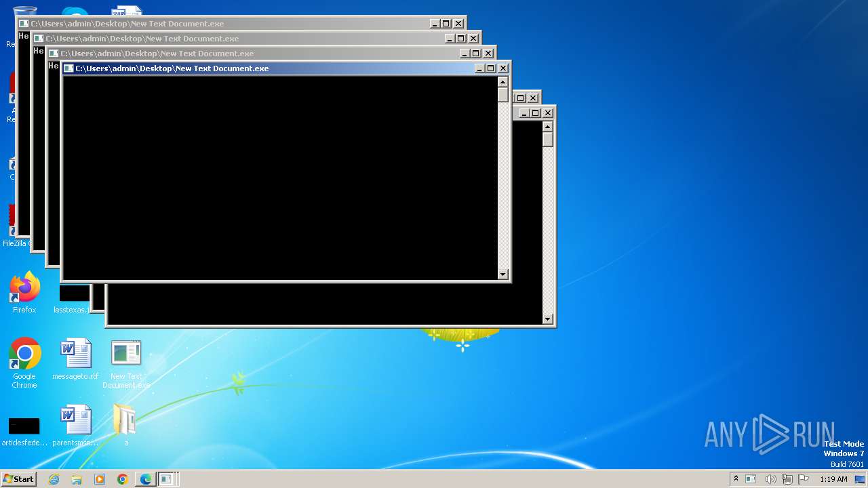Open the network tray icon
Viewport: 868px width, 488px height.
(787, 479)
